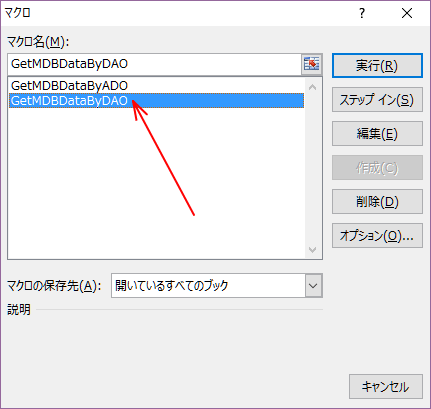This screenshot has height=409, width=431.
Task: Click macro list scroll down arrow
Action: point(312,250)
